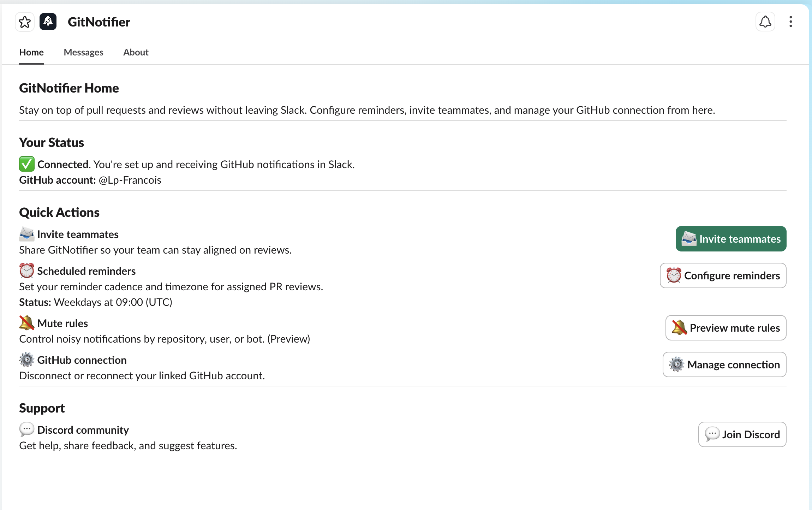Image resolution: width=812 pixels, height=510 pixels.
Task: Open the three-dot more options menu
Action: point(790,22)
